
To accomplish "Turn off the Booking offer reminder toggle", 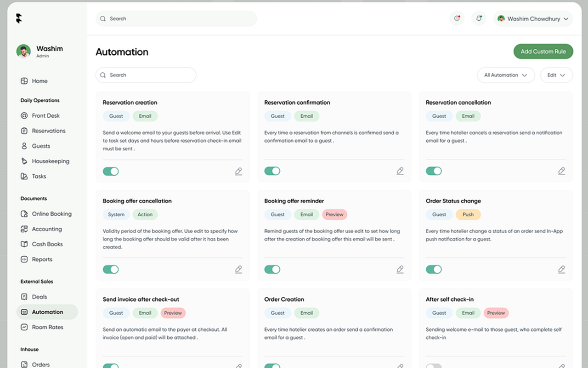I will (272, 269).
